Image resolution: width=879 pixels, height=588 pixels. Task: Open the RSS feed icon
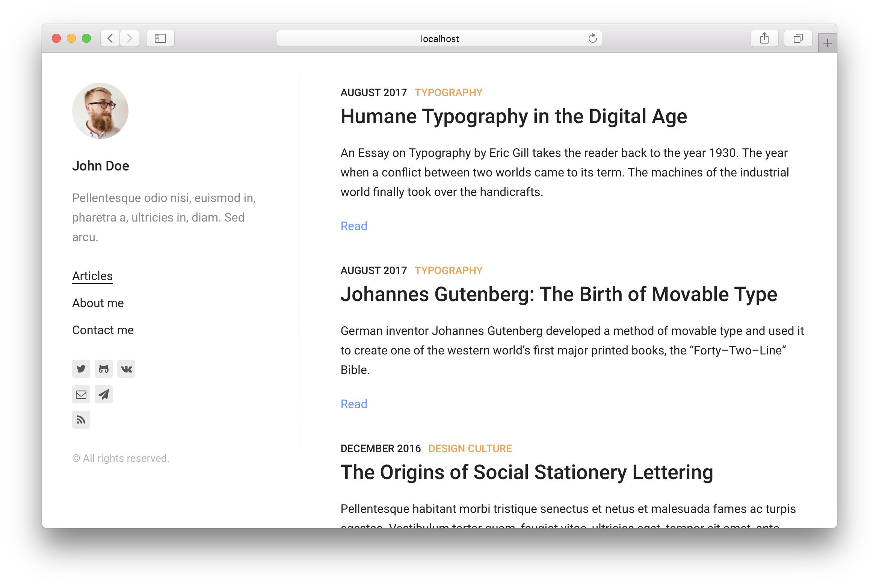pyautogui.click(x=81, y=420)
